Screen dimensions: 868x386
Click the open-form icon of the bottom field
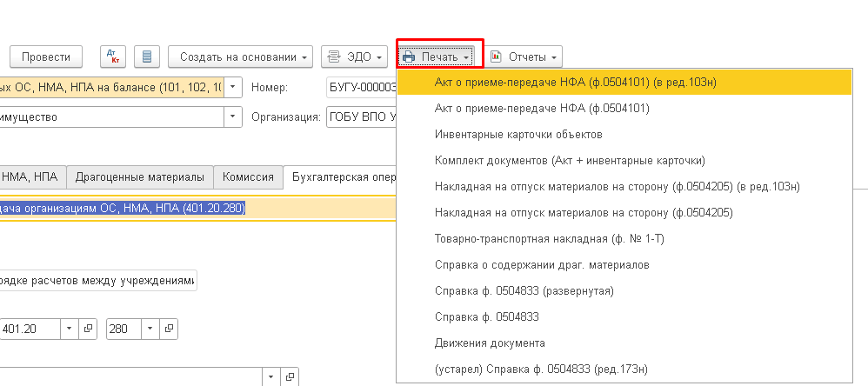tap(291, 377)
